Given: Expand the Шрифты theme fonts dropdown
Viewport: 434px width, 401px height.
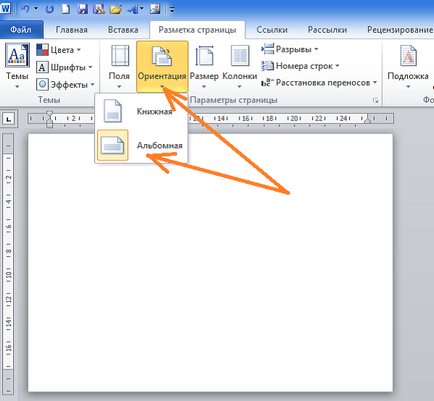Looking at the screenshot, I should tap(64, 67).
